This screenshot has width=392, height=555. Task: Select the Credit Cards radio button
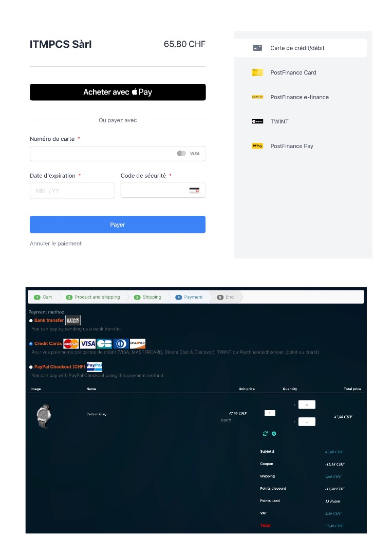[31, 344]
